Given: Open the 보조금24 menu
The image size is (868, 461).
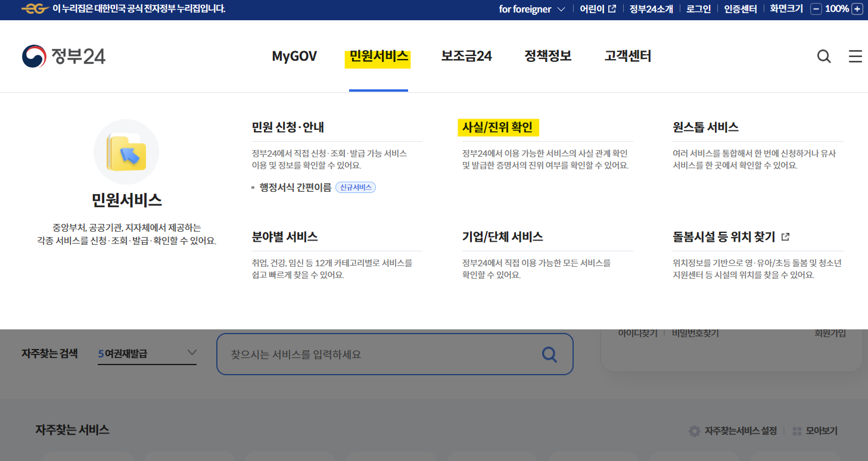Looking at the screenshot, I should point(466,57).
